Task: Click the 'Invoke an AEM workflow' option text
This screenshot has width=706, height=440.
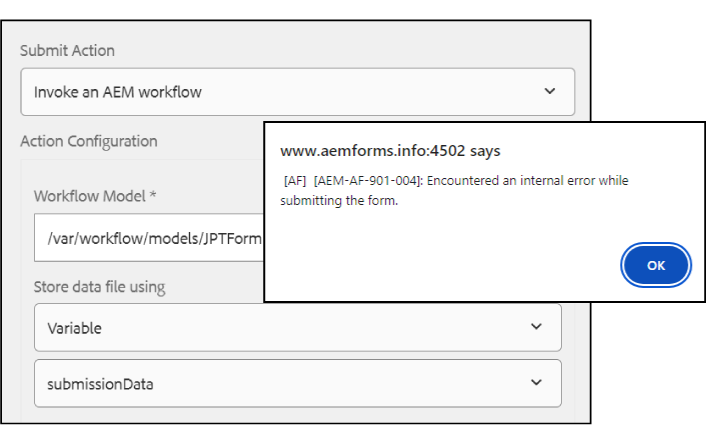Action: (117, 92)
